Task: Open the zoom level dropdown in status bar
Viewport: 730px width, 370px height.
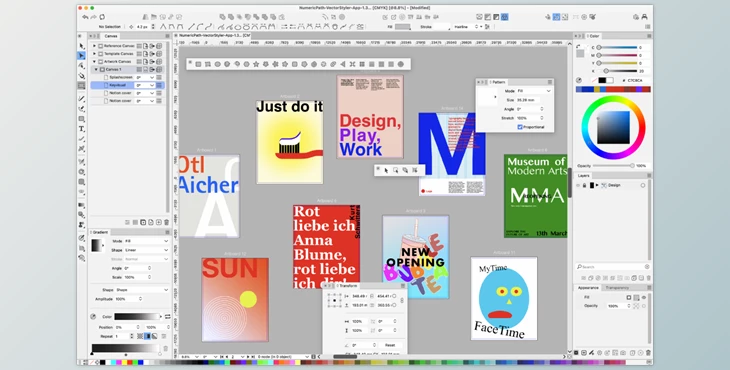Action: point(189,357)
